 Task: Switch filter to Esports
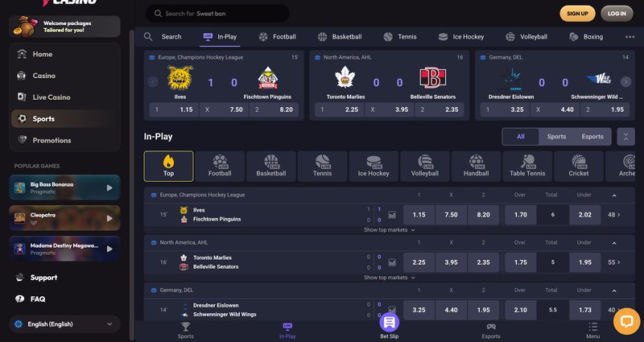(x=592, y=137)
